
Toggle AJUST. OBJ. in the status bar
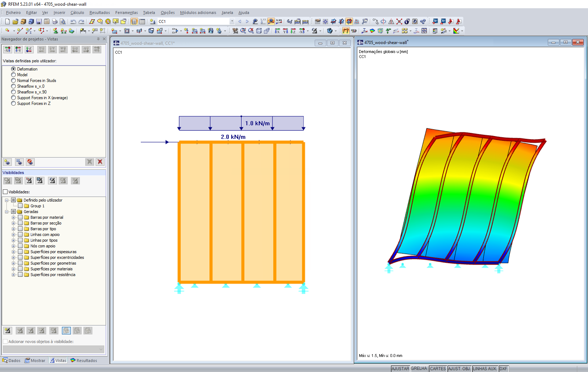[459, 369]
